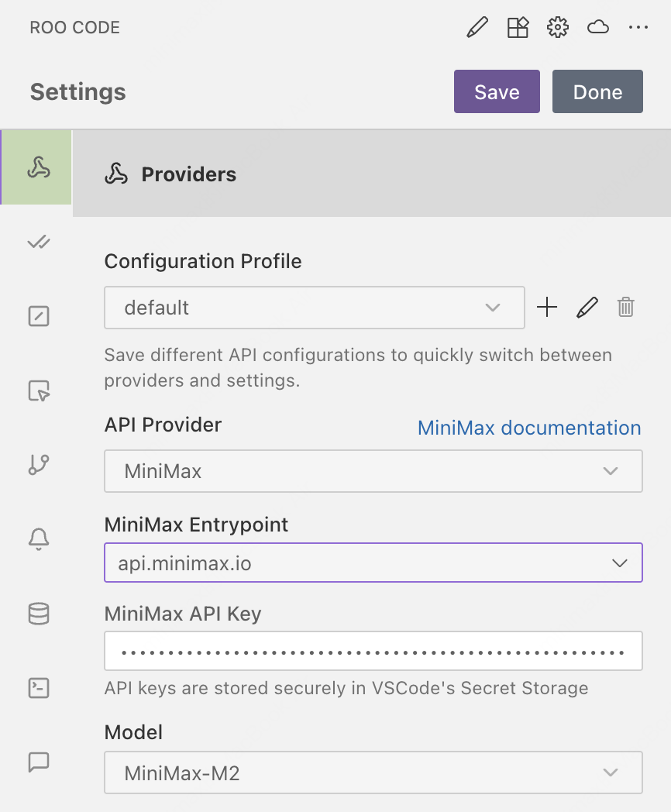Expand the MiniMax Entrypoint dropdown
The width and height of the screenshot is (671, 812).
click(373, 563)
